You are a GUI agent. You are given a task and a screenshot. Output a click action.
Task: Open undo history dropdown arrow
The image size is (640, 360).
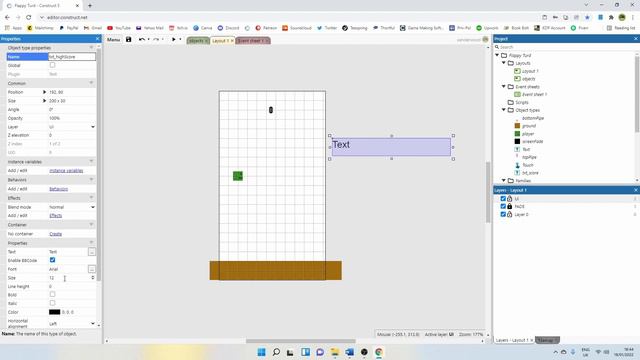(148, 40)
